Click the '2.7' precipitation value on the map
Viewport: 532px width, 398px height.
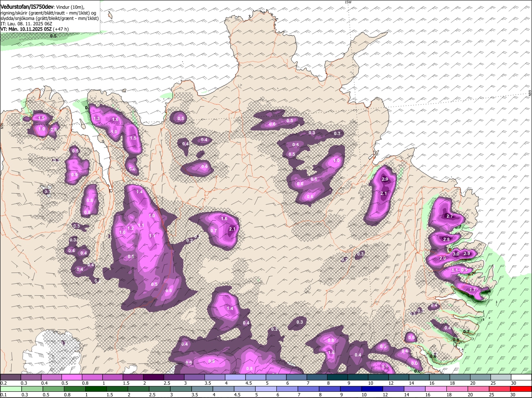(450, 216)
